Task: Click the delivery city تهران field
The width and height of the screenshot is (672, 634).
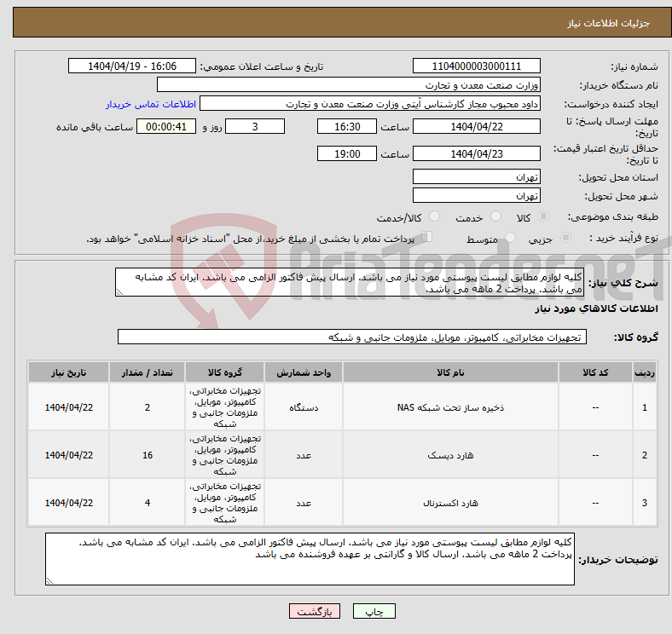Action: (476, 195)
